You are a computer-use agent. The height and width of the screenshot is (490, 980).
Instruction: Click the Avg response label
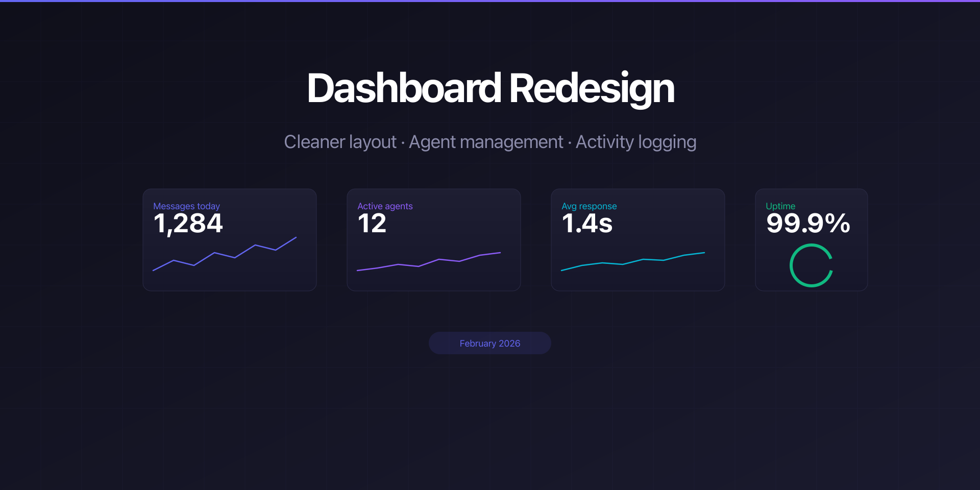(589, 206)
